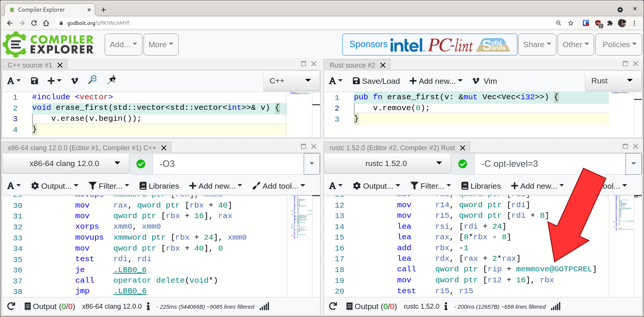
Task: Click the green rustc compile status check
Action: (x=463, y=164)
